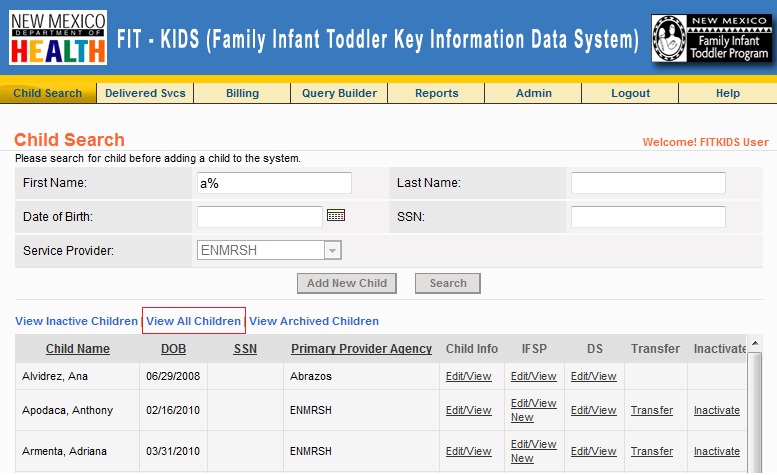Open DS Edit/View for Alvidrez, Ana
Screen dimensions: 777x475
(594, 376)
